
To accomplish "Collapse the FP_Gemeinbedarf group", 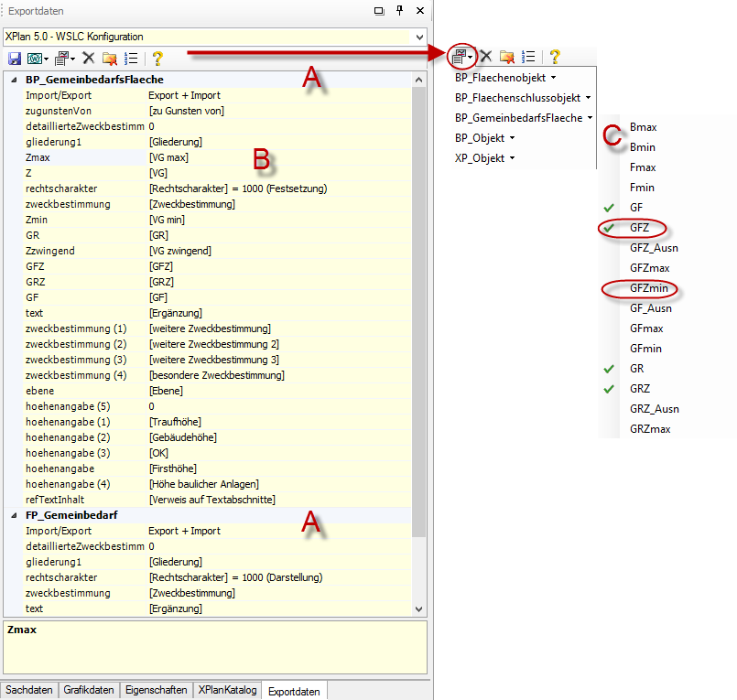I will point(14,516).
